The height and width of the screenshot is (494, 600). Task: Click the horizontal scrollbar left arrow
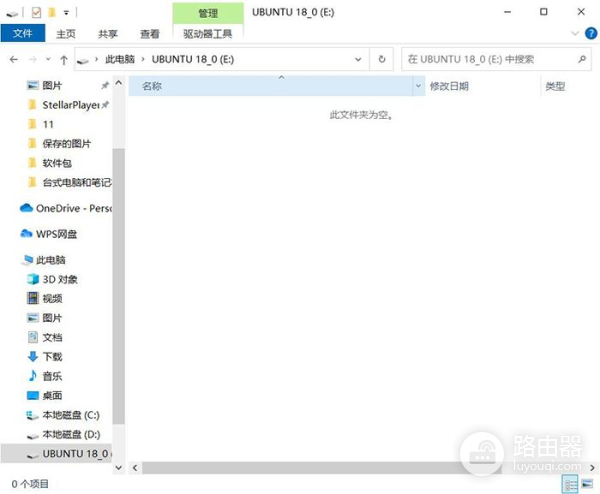135,468
